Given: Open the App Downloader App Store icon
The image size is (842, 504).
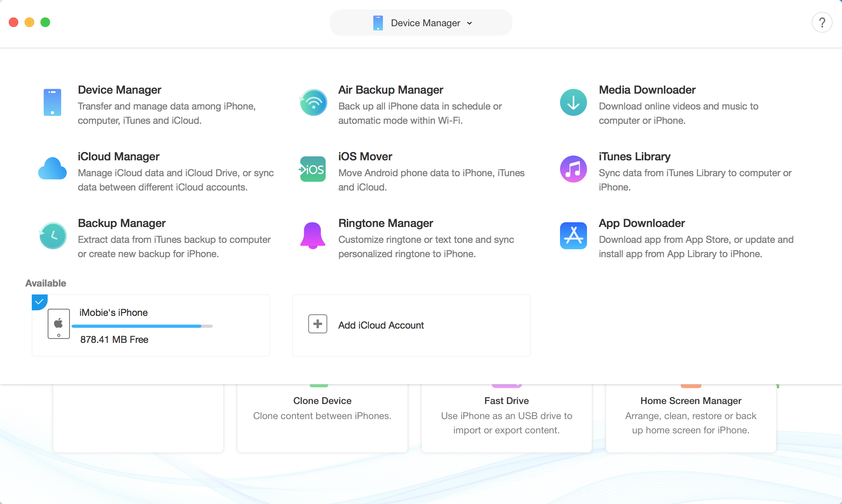Looking at the screenshot, I should click(573, 236).
